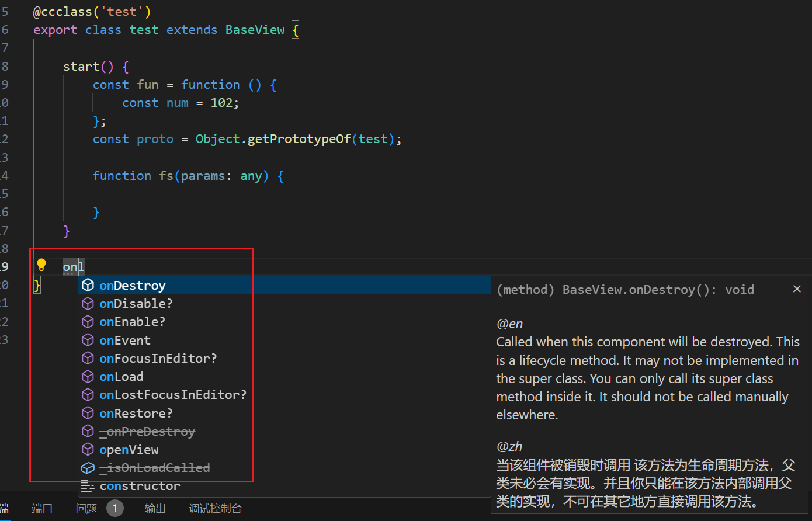Image resolution: width=812 pixels, height=521 pixels.
Task: Close the onDestroy documentation popup
Action: coord(797,289)
